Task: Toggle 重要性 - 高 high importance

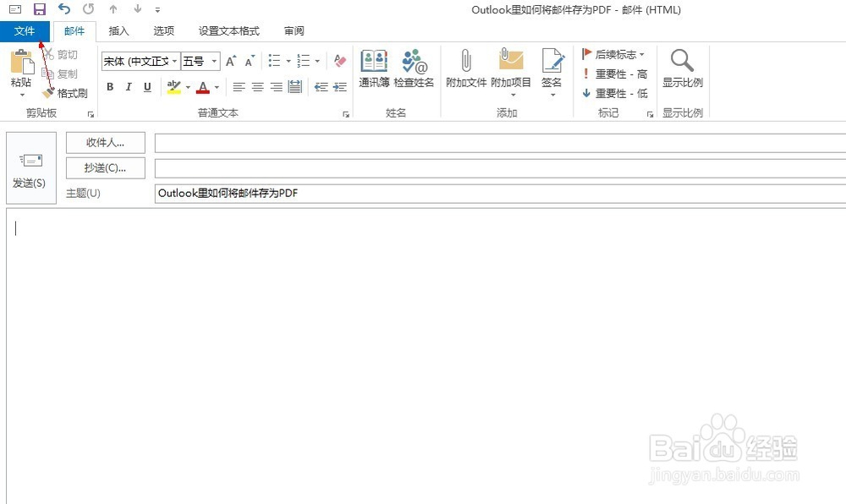Action: point(614,74)
